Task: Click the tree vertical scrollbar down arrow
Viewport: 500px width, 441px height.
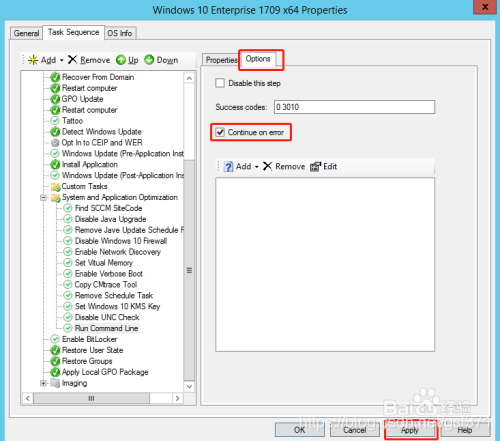Action: coord(189,387)
